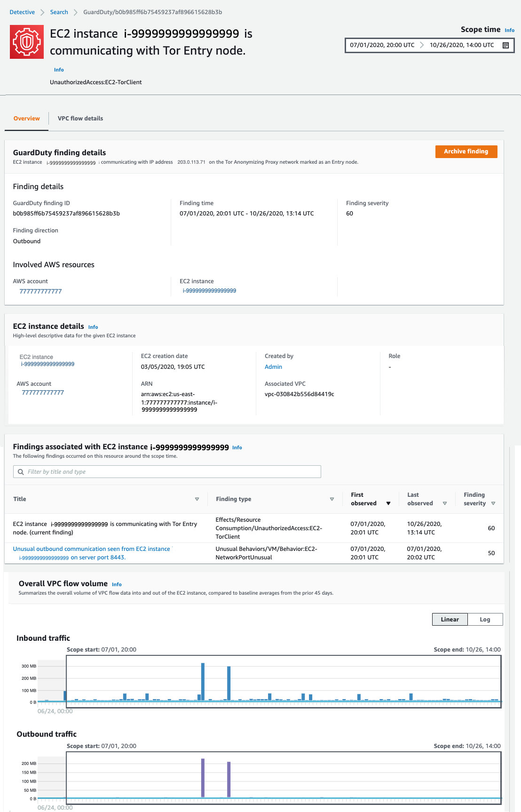
Task: Click Finding direction value Outbound
Action: click(27, 241)
